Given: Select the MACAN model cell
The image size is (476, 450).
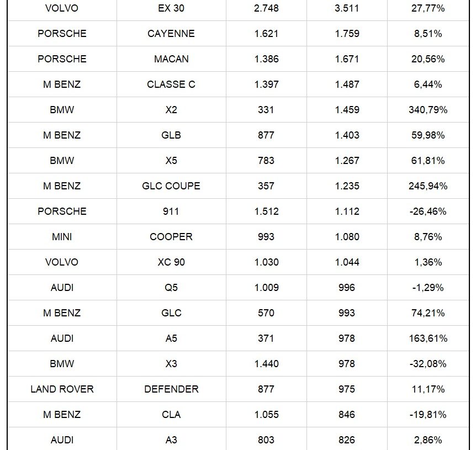Looking at the screenshot, I should [171, 59].
